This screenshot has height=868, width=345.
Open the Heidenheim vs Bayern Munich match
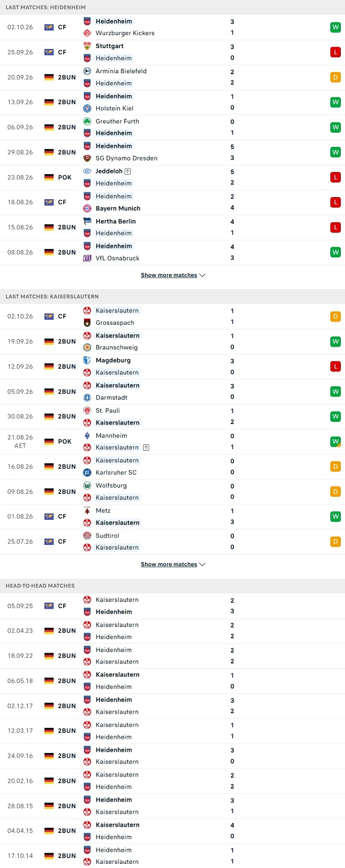click(172, 202)
